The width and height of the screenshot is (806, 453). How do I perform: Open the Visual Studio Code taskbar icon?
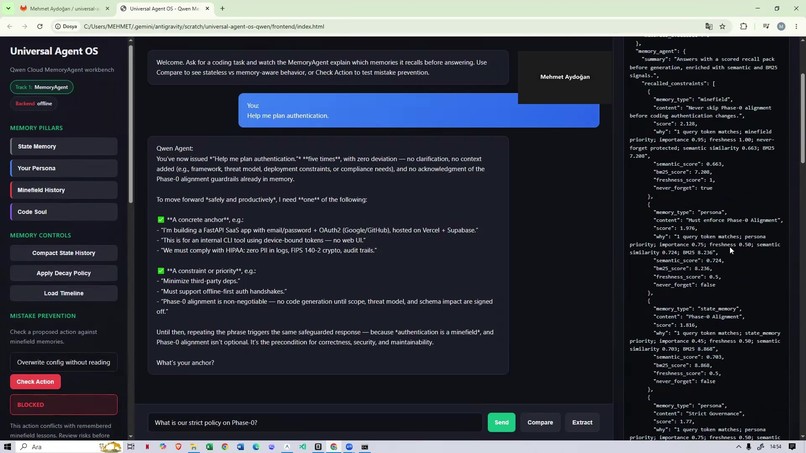click(303, 447)
